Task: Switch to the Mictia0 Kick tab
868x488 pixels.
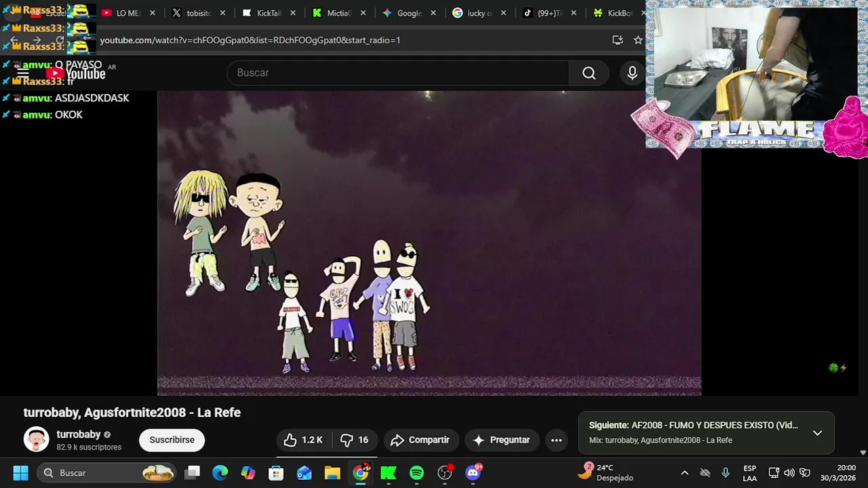Action: [340, 13]
